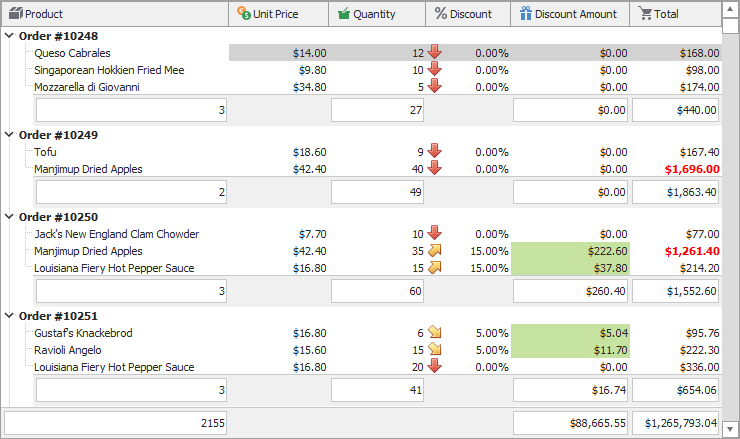Click red down arrow in Queso Cabrales row
Screen dimensions: 740x439
coord(434,53)
